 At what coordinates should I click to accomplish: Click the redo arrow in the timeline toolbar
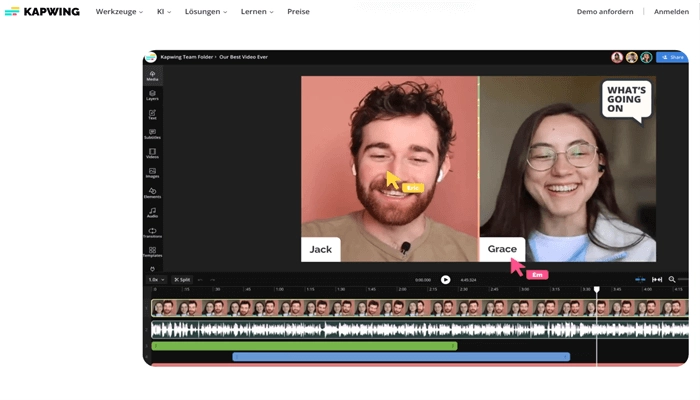click(x=212, y=280)
